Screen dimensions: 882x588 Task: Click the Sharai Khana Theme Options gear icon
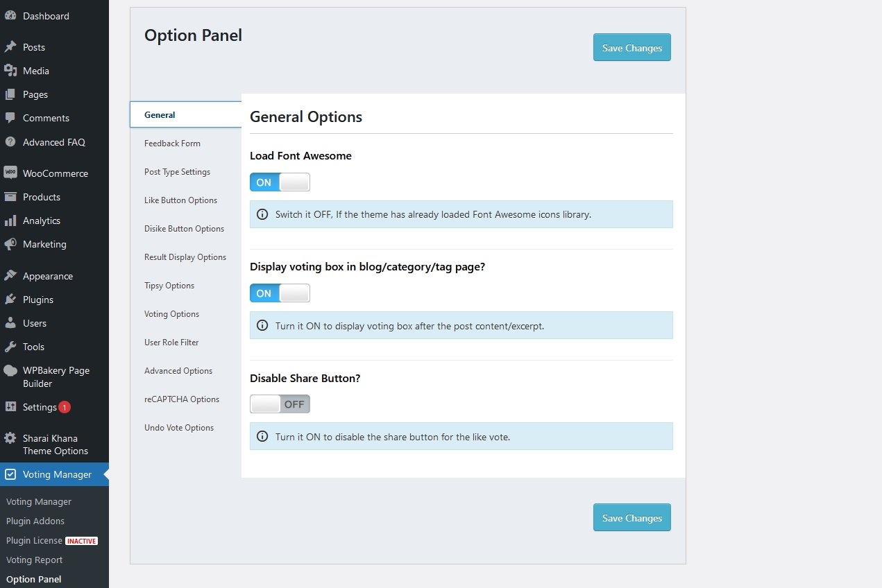11,438
